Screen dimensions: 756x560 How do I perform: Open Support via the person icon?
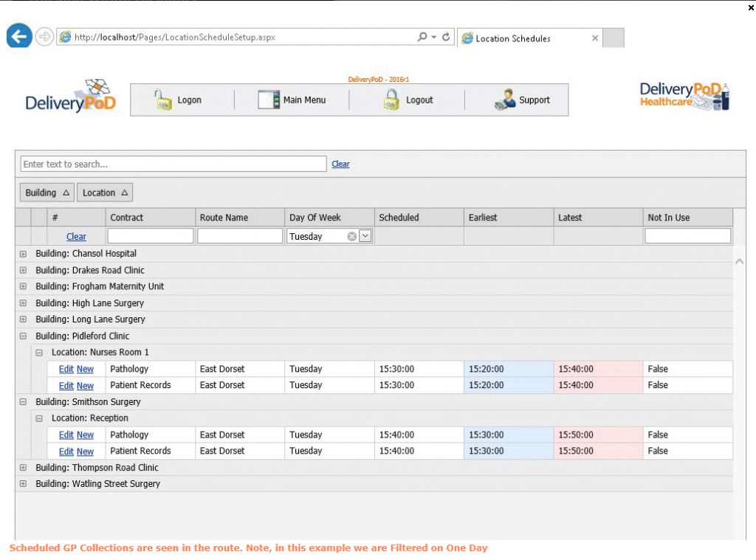click(505, 100)
